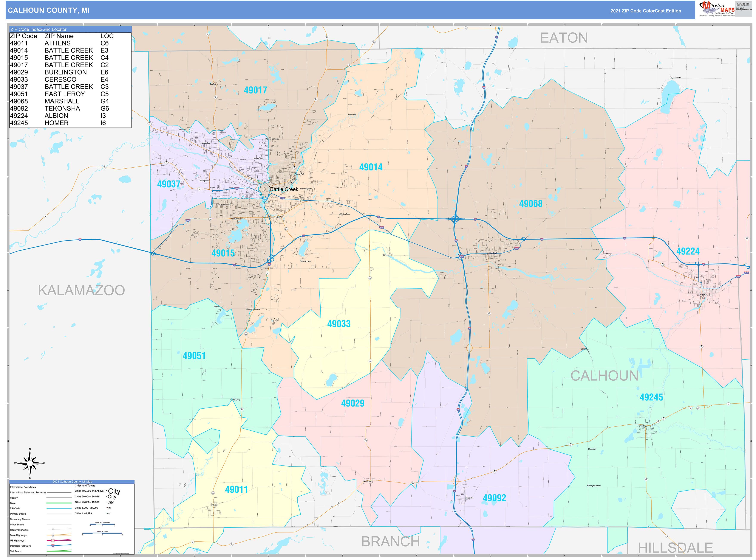Select 'BURLINGTON' in the index table
756x560 pixels.
[x=65, y=72]
